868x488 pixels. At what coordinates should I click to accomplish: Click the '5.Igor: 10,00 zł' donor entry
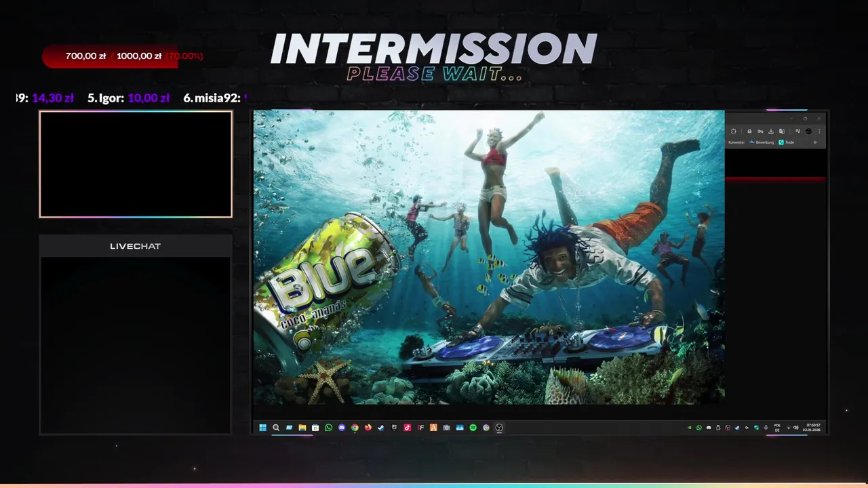[x=128, y=98]
